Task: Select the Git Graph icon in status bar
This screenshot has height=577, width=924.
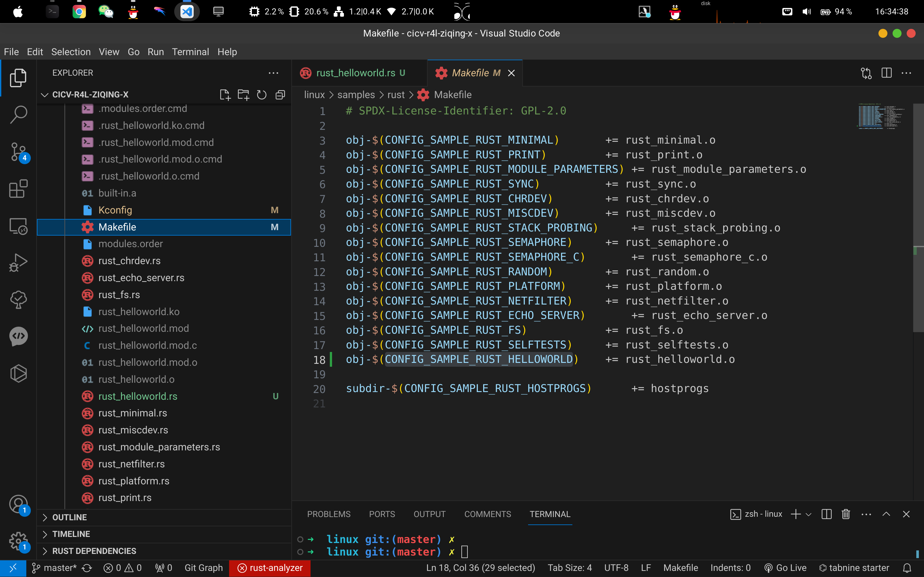Action: click(x=203, y=568)
